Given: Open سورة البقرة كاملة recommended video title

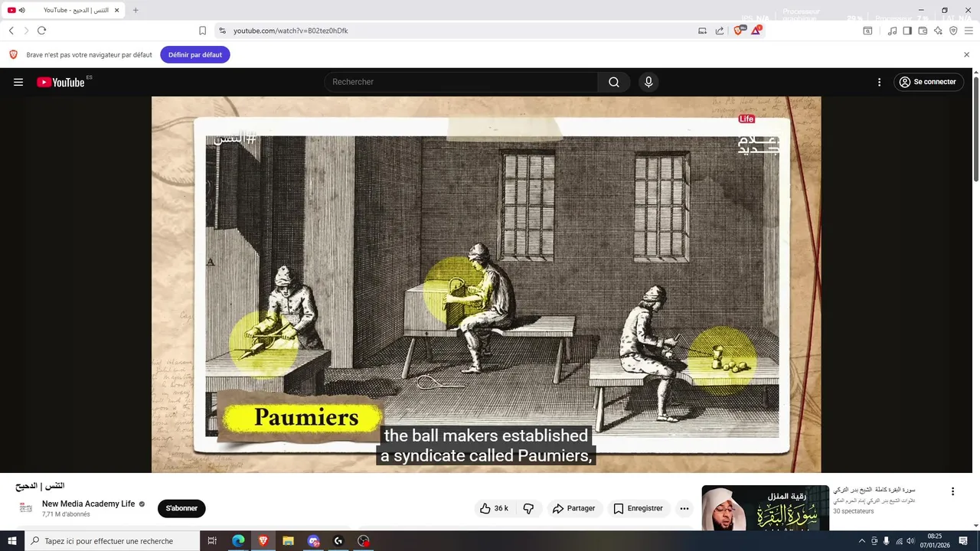Looking at the screenshot, I should click(x=874, y=490).
